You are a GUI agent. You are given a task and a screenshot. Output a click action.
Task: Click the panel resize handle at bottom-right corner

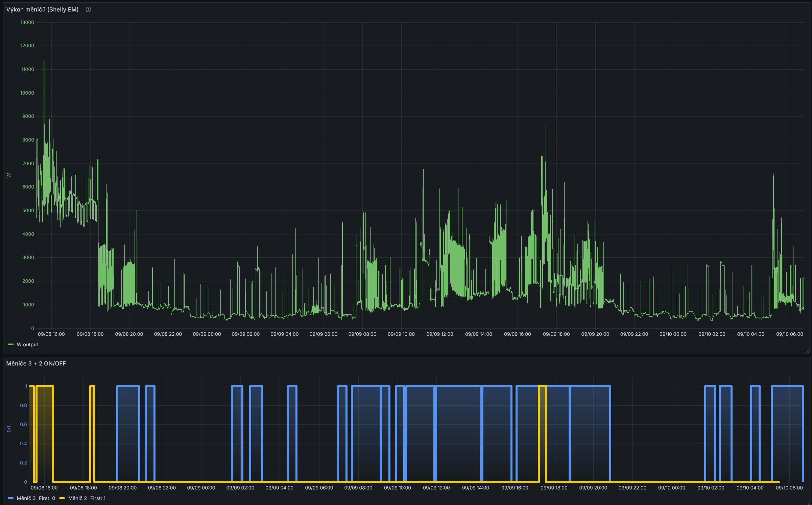[x=808, y=351]
